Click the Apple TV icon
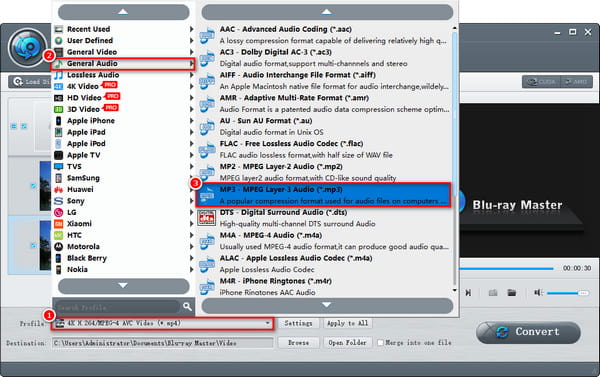The height and width of the screenshot is (377, 600). tap(59, 155)
